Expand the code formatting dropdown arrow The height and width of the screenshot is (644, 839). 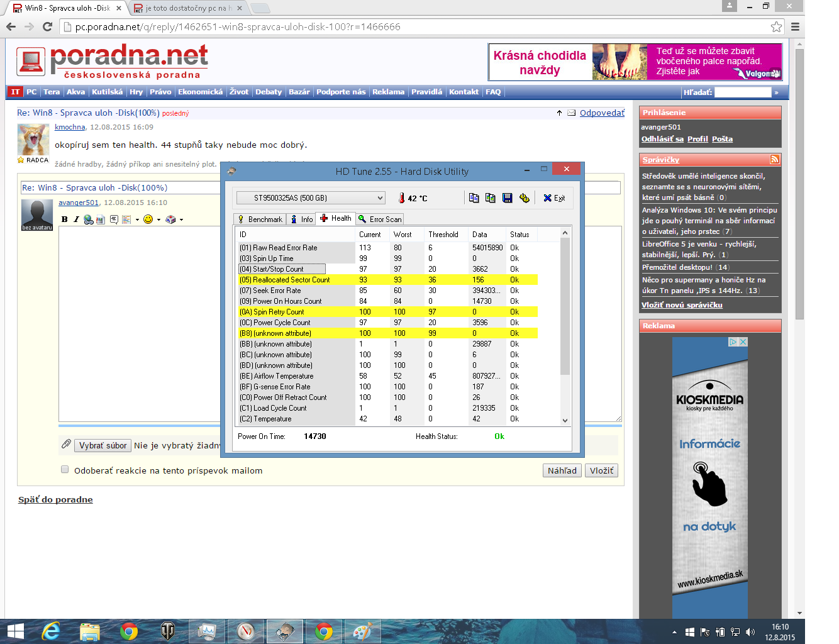(137, 219)
